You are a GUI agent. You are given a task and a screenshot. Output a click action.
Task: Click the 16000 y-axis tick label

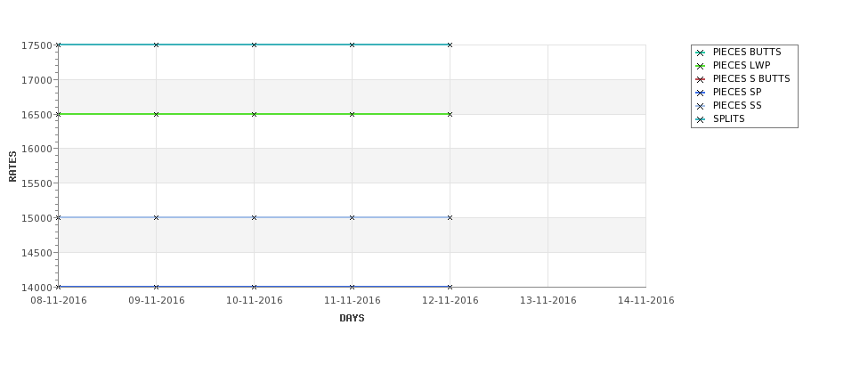coord(37,149)
